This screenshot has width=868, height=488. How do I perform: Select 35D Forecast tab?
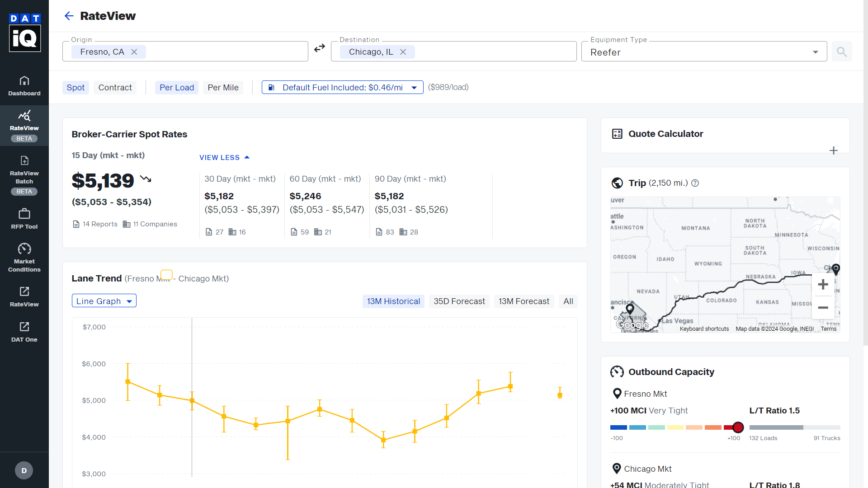click(x=459, y=301)
